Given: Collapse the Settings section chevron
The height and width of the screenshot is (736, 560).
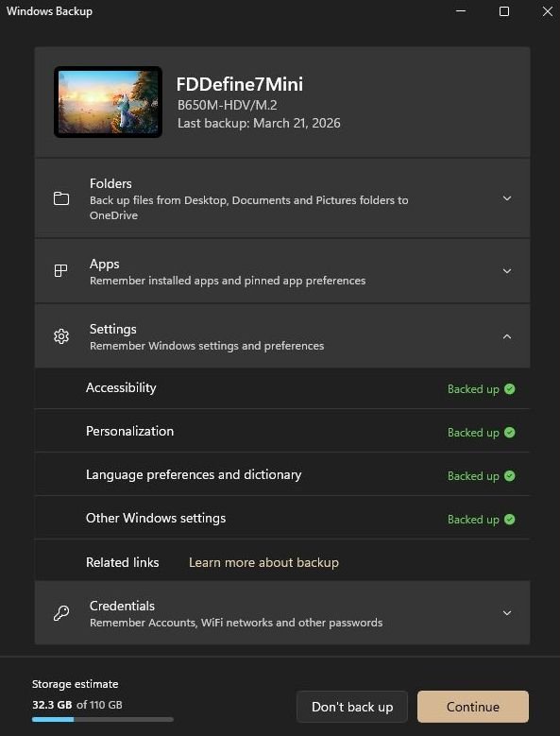Looking at the screenshot, I should pyautogui.click(x=507, y=336).
